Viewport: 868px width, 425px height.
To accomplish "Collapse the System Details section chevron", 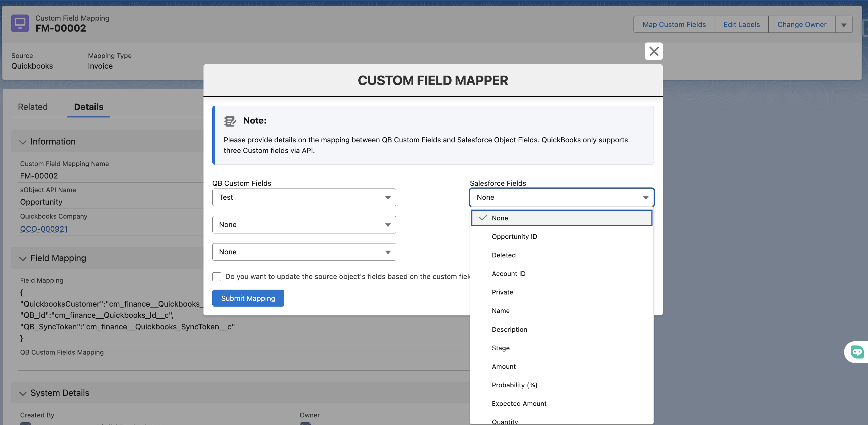I will pos(23,393).
